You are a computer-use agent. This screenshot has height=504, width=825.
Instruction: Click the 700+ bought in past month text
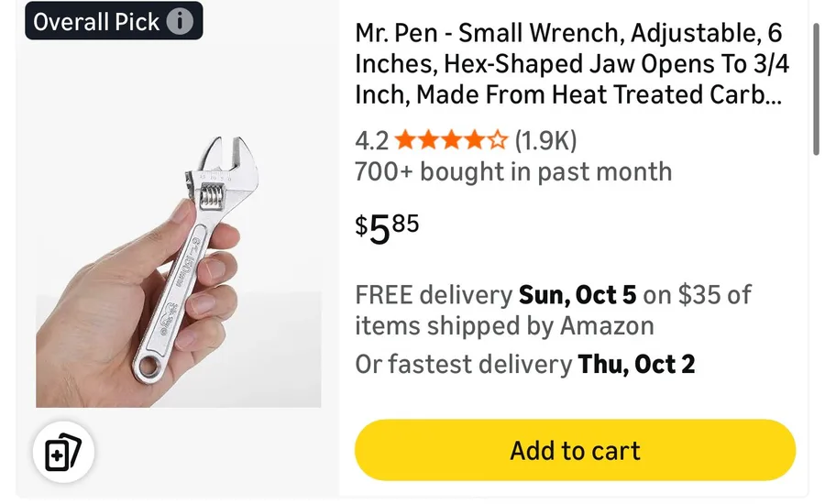tap(513, 171)
